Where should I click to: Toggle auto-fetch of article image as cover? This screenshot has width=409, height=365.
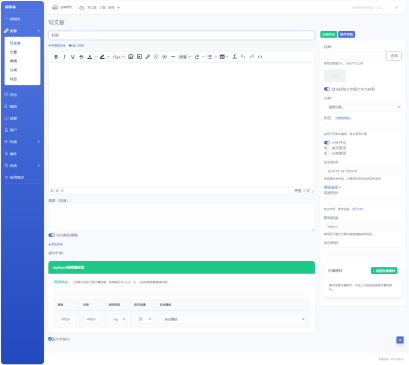tap(327, 89)
